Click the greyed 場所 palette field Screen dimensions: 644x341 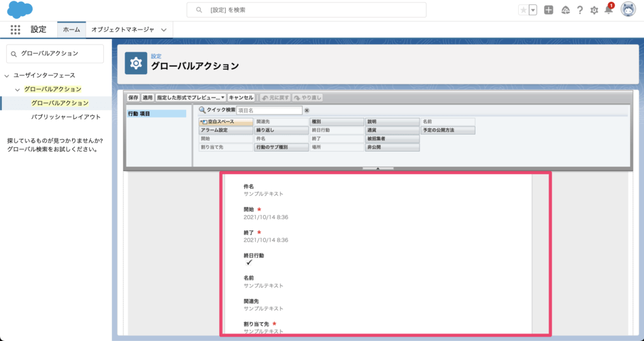(x=337, y=147)
